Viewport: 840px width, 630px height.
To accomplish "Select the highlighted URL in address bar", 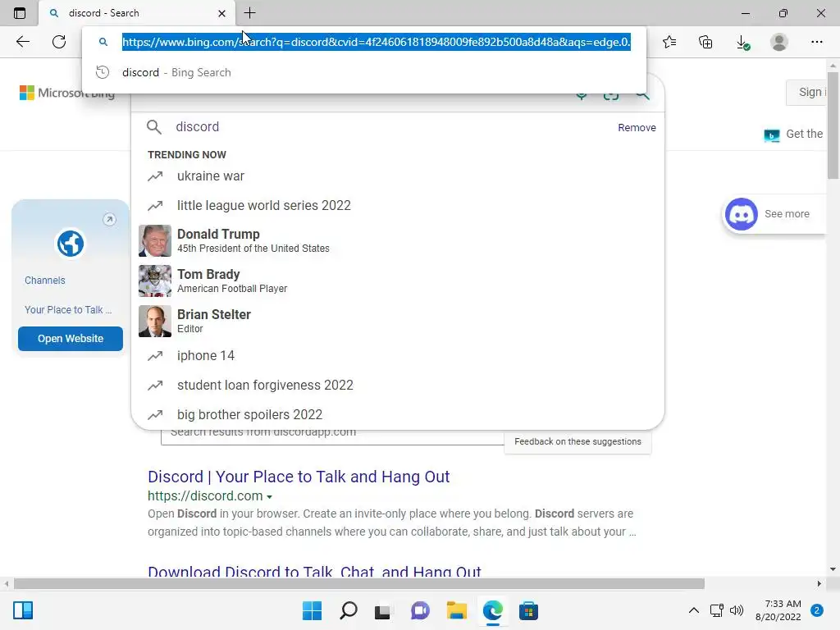I will click(376, 42).
